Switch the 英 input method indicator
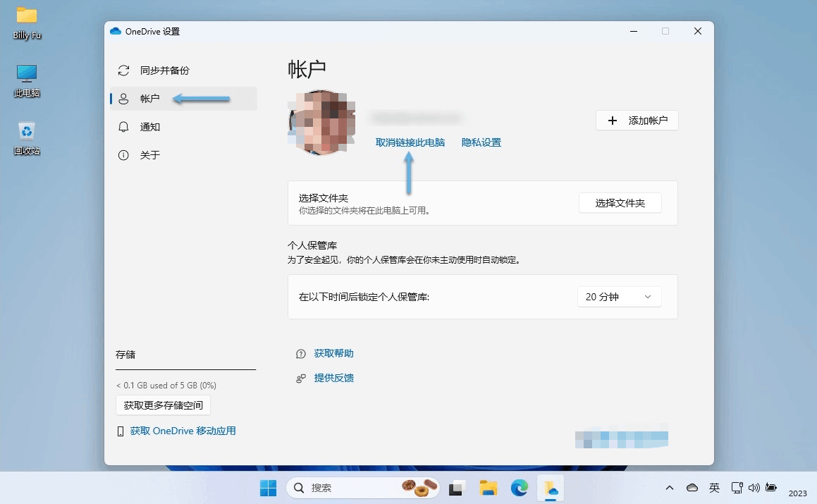Image resolution: width=817 pixels, height=504 pixels. click(714, 488)
